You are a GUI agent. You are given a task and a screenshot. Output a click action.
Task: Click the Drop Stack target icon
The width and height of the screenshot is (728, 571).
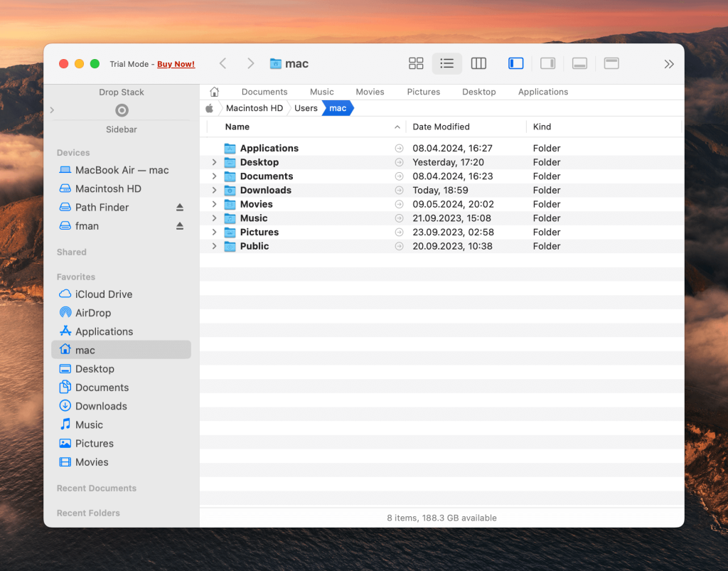click(122, 110)
